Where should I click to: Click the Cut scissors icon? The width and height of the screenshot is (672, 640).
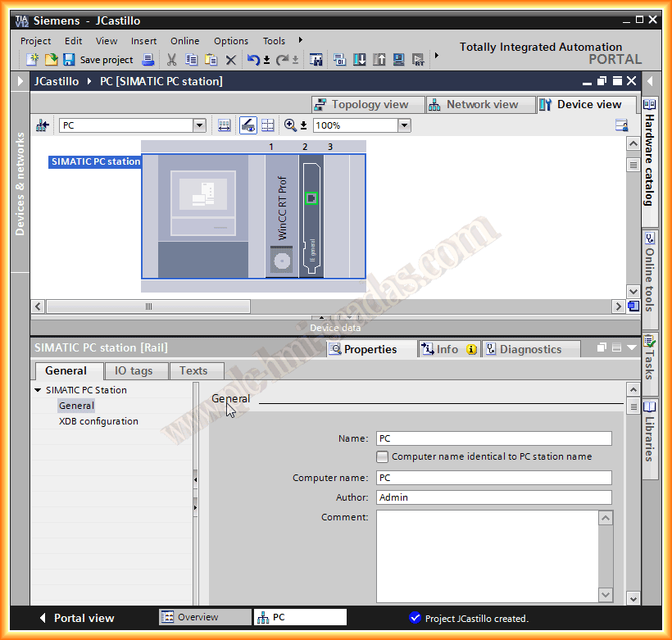tap(171, 60)
